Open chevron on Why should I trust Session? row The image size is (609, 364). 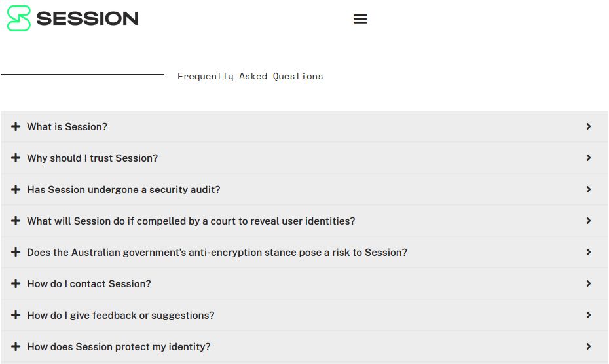coord(589,158)
